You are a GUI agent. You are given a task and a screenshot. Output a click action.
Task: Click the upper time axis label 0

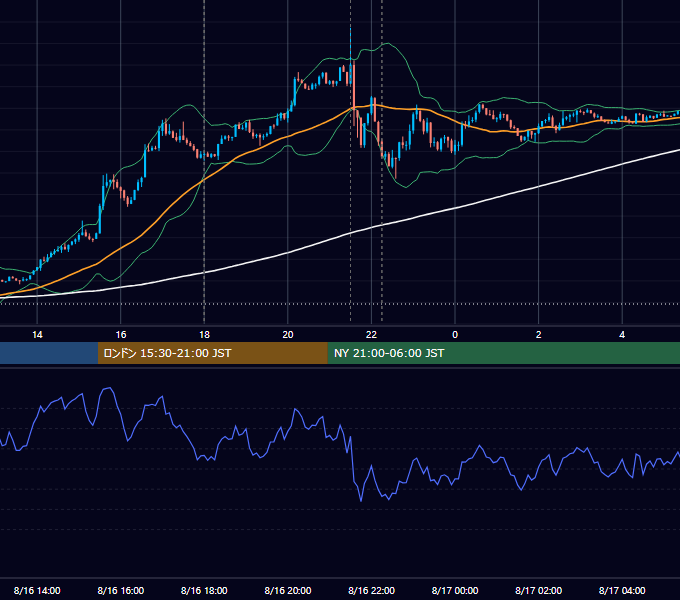[x=455, y=335]
